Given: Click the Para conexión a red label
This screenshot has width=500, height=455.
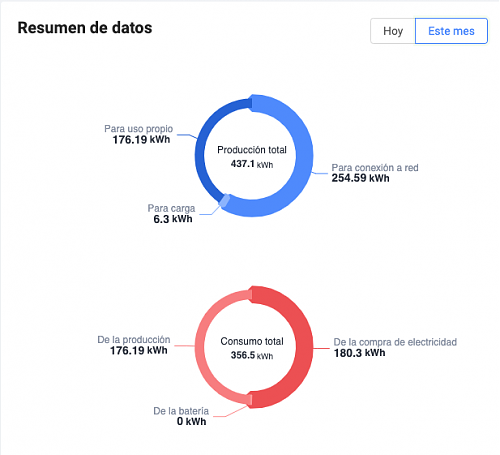Looking at the screenshot, I should [375, 167].
